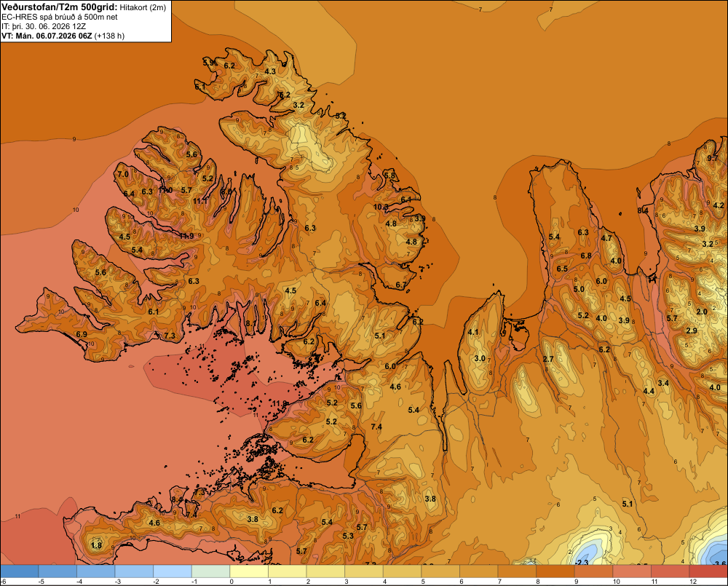Click the title "Veðurstofan/T2m 500grid:"

[59, 7]
